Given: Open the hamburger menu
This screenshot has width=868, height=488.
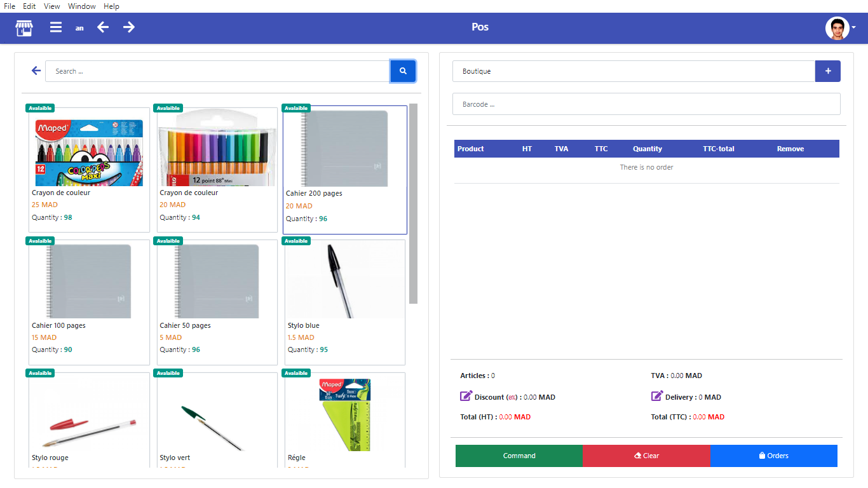Looking at the screenshot, I should [x=56, y=28].
